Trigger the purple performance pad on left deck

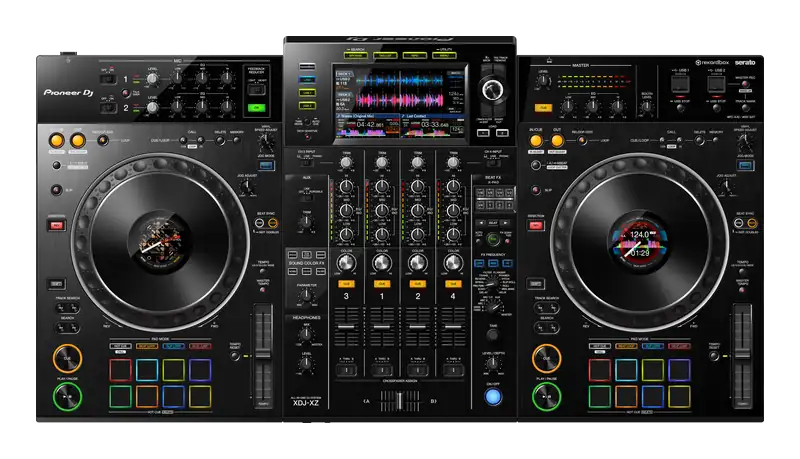(200, 370)
